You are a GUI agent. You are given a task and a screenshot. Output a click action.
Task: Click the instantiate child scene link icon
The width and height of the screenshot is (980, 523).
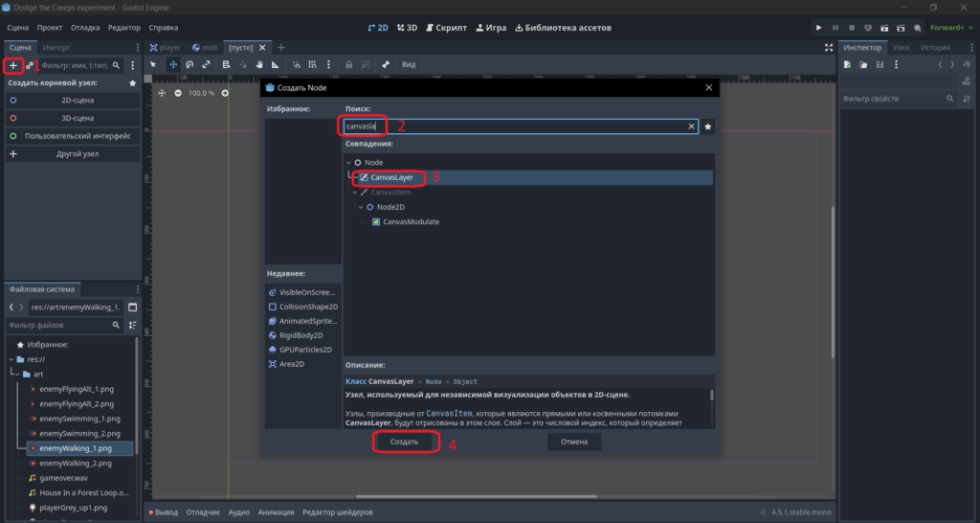pos(30,65)
